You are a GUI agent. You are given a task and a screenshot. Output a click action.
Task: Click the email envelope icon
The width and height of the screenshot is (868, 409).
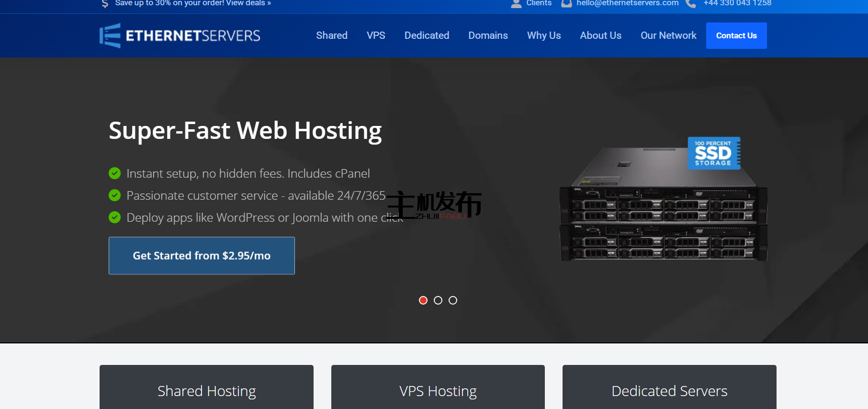click(x=566, y=4)
